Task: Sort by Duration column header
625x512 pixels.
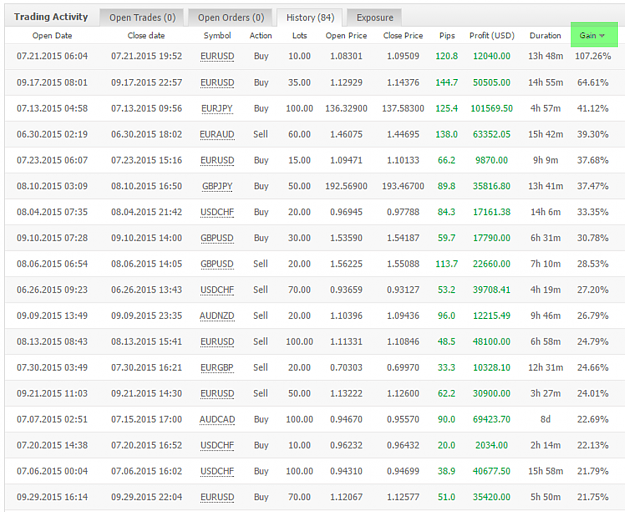Action: click(x=545, y=35)
